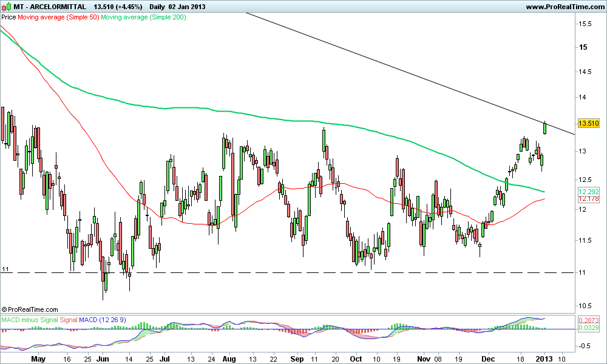Click the last green candle touching the trendline
The image size is (607, 364).
point(544,127)
